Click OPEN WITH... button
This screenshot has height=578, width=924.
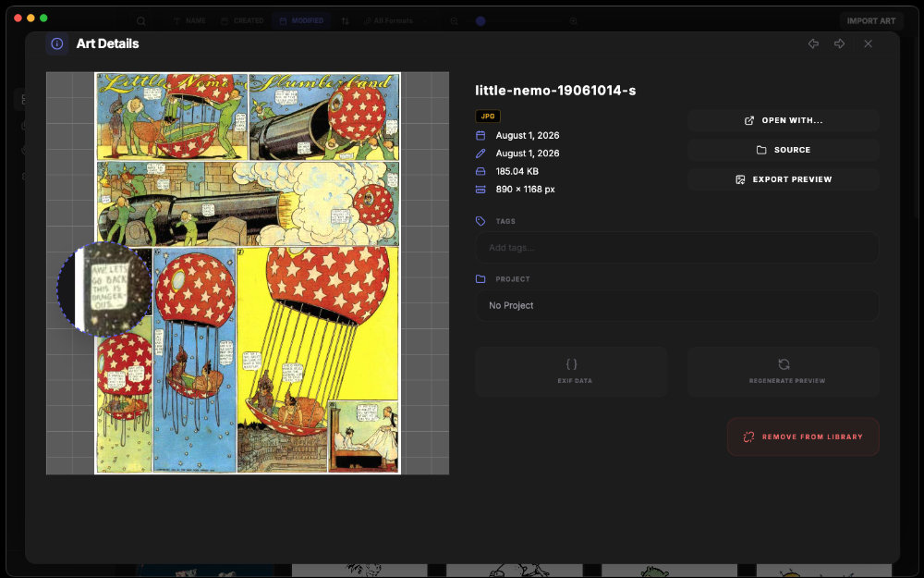coord(784,120)
